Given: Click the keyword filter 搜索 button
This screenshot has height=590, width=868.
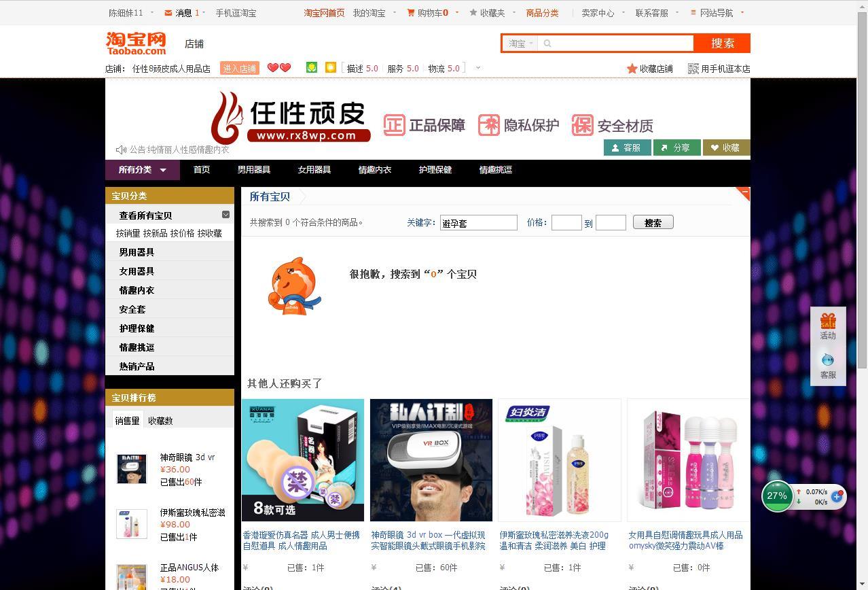Looking at the screenshot, I should [653, 222].
